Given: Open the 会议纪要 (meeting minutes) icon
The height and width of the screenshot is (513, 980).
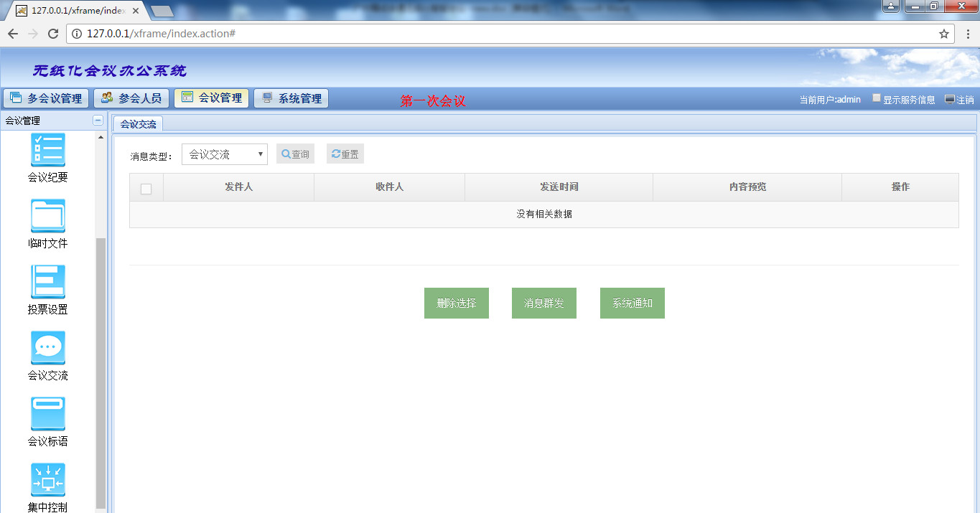Looking at the screenshot, I should pos(48,150).
